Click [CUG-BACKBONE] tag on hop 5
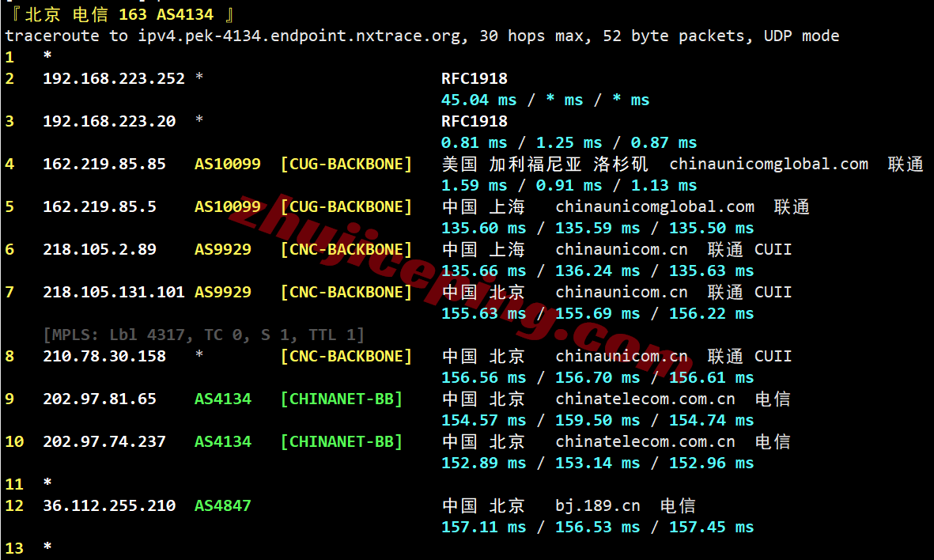The image size is (934, 560). pos(346,207)
